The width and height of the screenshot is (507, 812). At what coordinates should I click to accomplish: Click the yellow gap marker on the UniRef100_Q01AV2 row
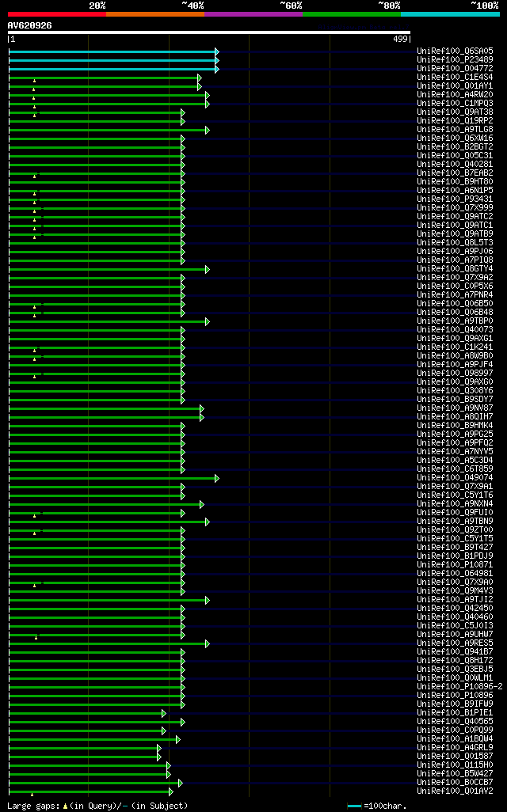click(32, 795)
